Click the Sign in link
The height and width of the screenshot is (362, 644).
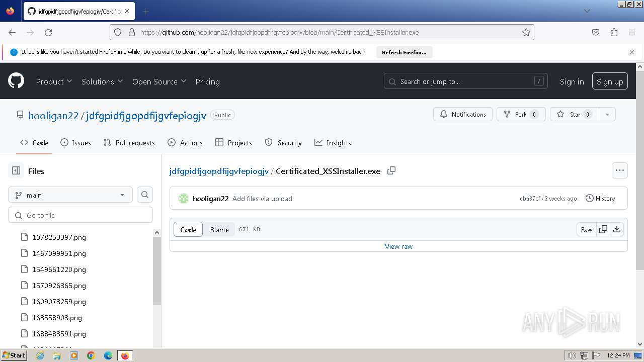pyautogui.click(x=572, y=81)
